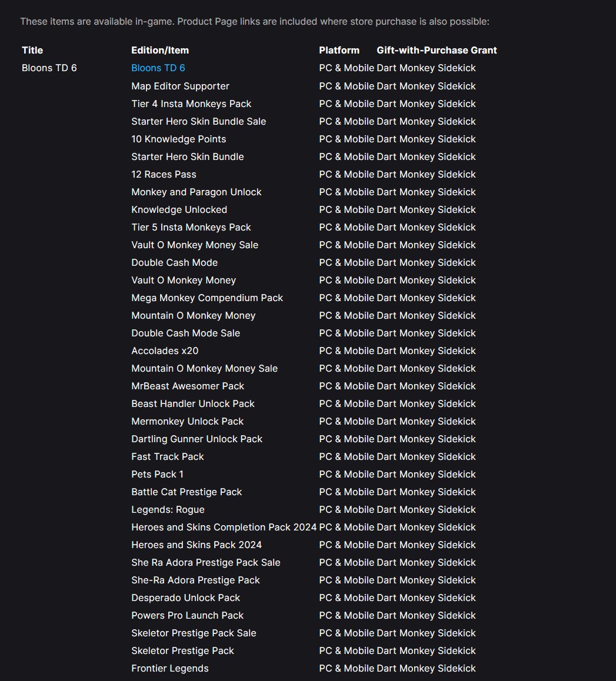Select 'She Ra Adora Prestige Pack Sale' text

(x=206, y=563)
